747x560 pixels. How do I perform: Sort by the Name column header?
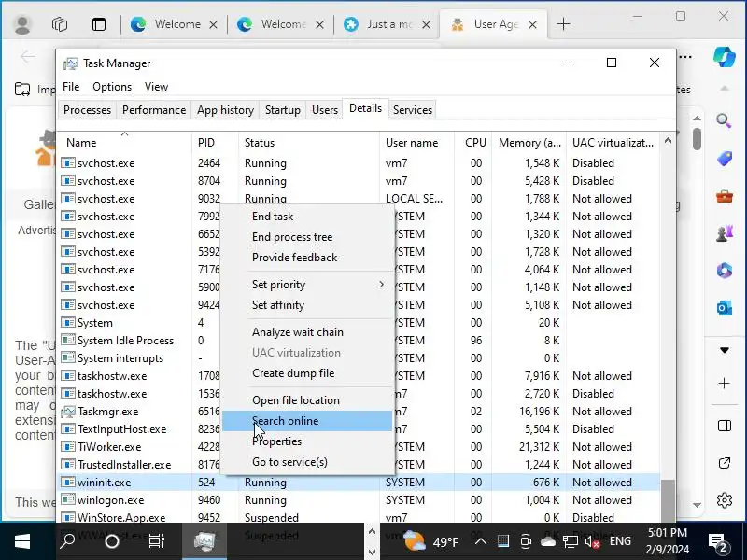[124, 143]
